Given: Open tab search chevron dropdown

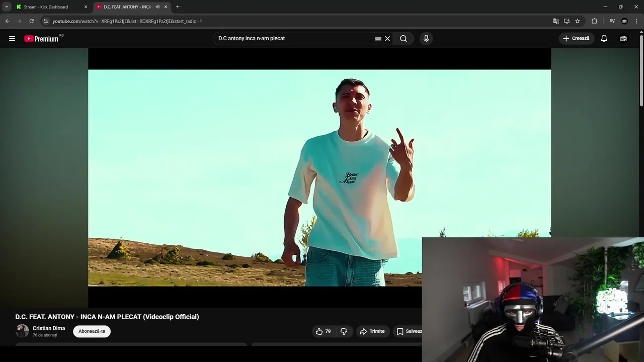Looking at the screenshot, I should (x=7, y=7).
